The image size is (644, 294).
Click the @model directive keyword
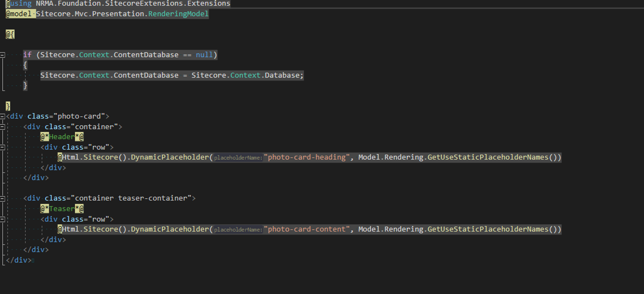[x=19, y=14]
